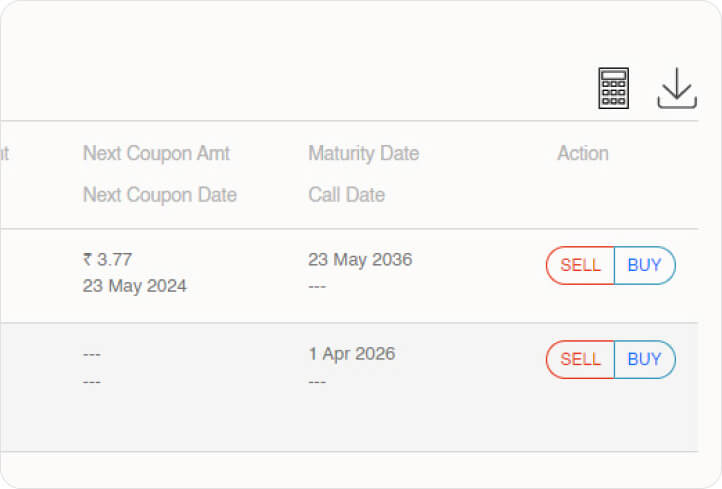The image size is (722, 489).
Task: Click the Call Date column header
Action: 346,195
